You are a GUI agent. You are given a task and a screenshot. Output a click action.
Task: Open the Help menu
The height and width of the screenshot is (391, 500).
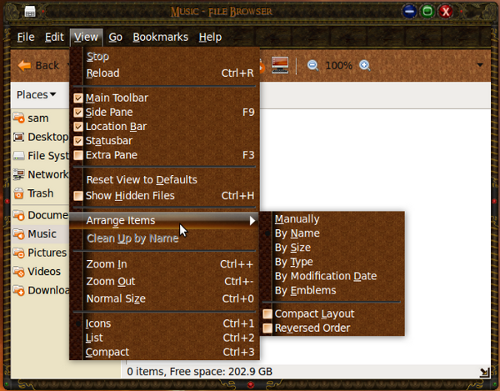(210, 37)
